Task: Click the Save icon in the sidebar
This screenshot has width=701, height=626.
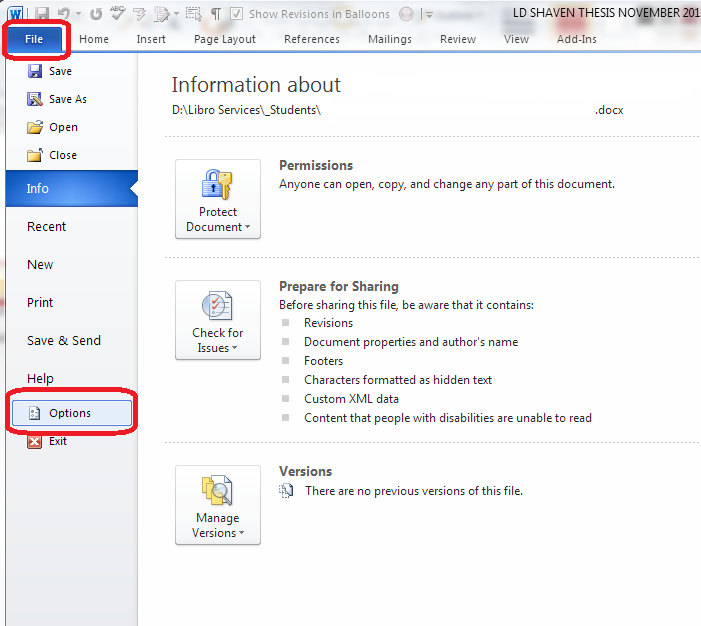Action: pyautogui.click(x=35, y=72)
